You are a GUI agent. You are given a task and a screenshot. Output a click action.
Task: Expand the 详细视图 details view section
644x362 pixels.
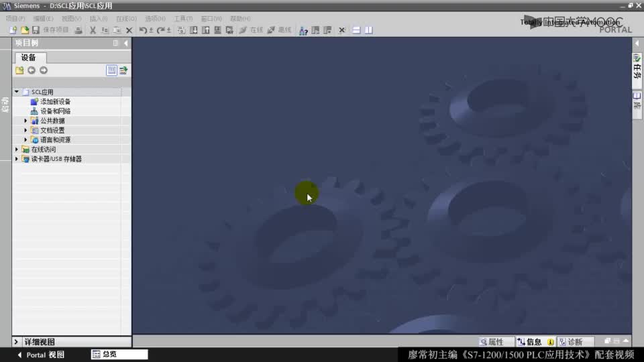coord(16,341)
